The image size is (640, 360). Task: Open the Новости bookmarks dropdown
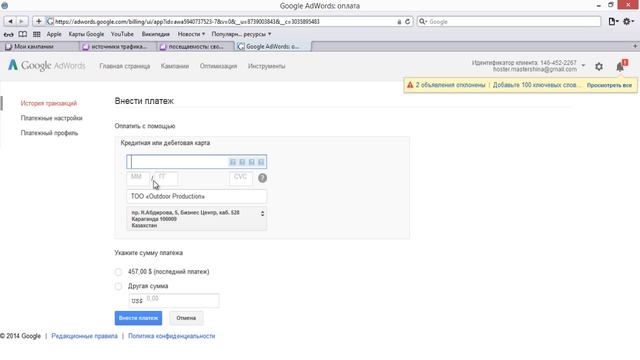click(191, 34)
